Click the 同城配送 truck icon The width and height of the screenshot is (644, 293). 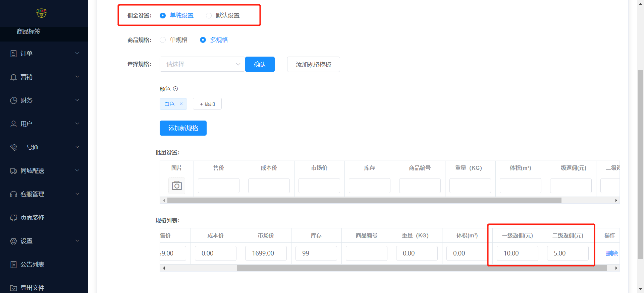click(13, 171)
